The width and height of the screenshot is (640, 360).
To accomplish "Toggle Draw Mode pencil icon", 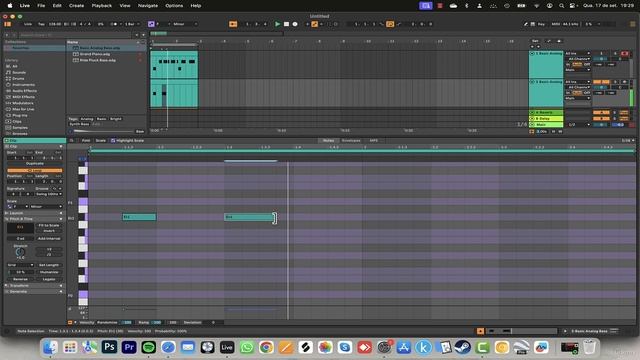I will (x=526, y=24).
